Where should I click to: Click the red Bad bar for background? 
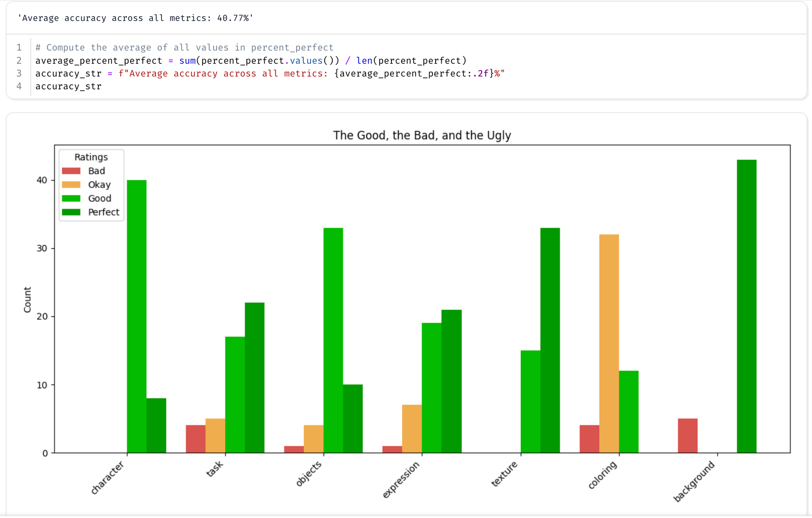687,436
